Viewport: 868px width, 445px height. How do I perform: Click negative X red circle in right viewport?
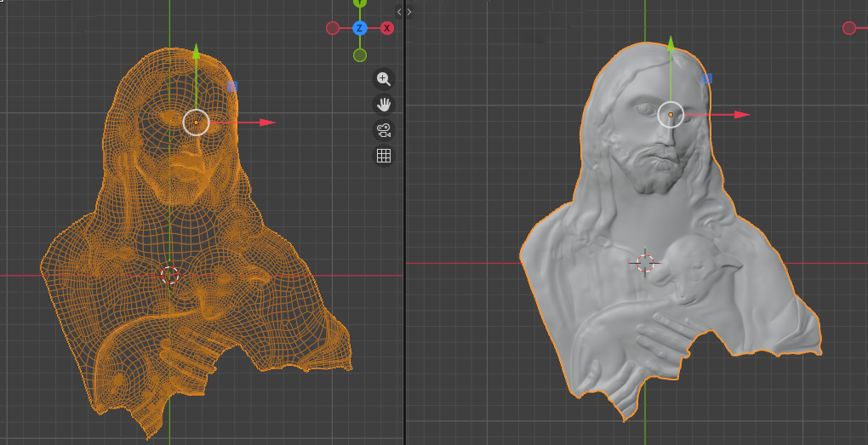tap(848, 28)
